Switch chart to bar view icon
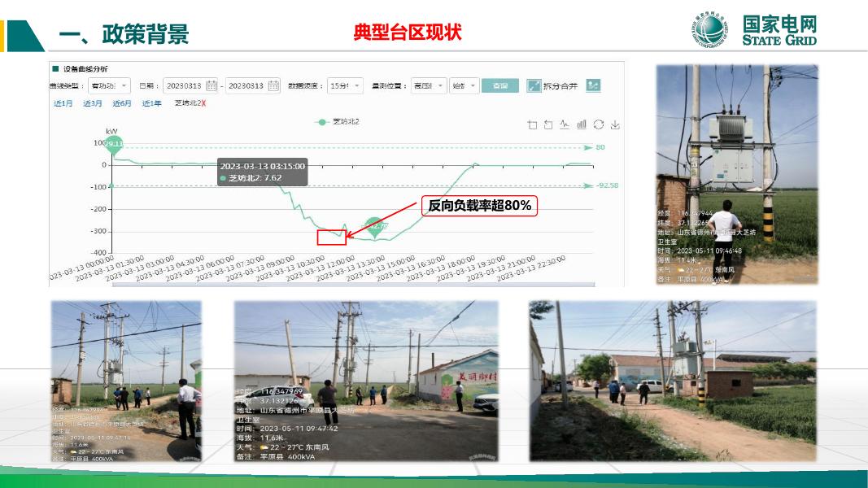 click(582, 124)
